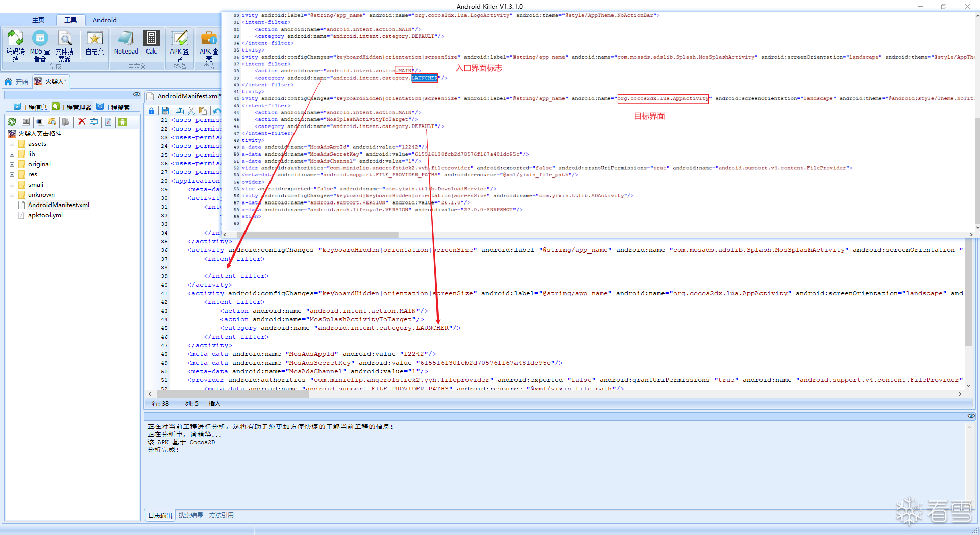Select the smali folder in the tree
980x535 pixels.
click(x=36, y=185)
